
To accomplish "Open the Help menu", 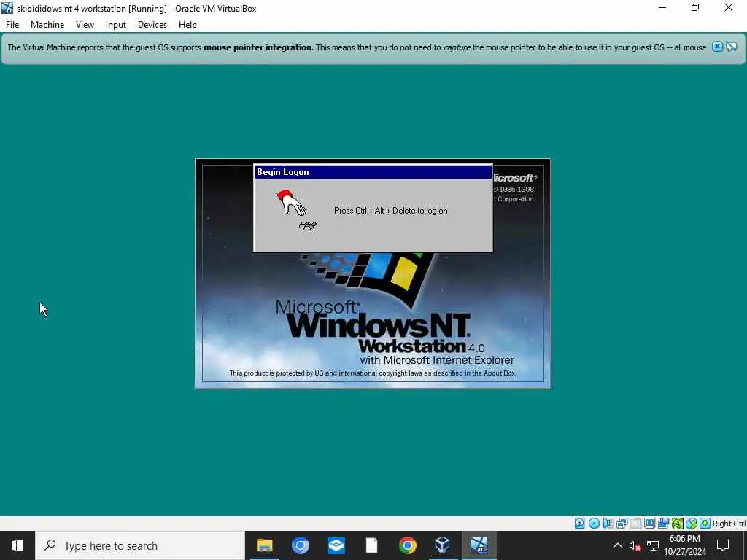I will tap(187, 25).
